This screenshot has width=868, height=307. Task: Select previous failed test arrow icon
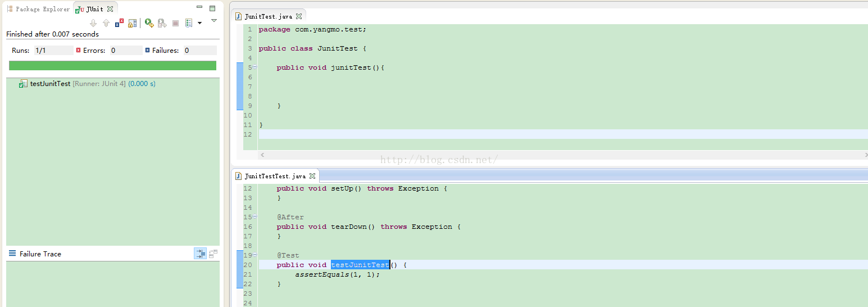pos(106,23)
